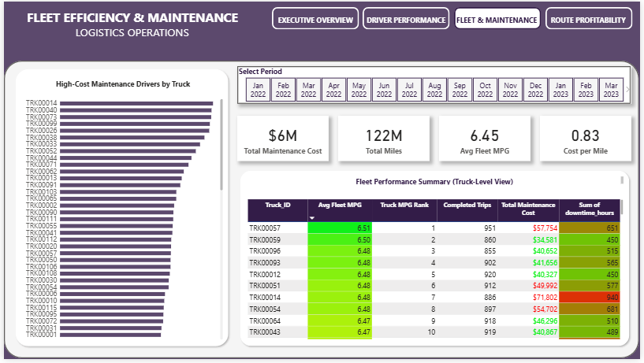Select the TRK00001 bar in chart
The image size is (644, 363).
110,335
